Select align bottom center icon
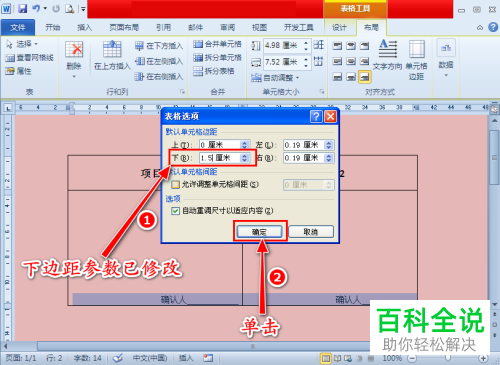 click(x=351, y=77)
